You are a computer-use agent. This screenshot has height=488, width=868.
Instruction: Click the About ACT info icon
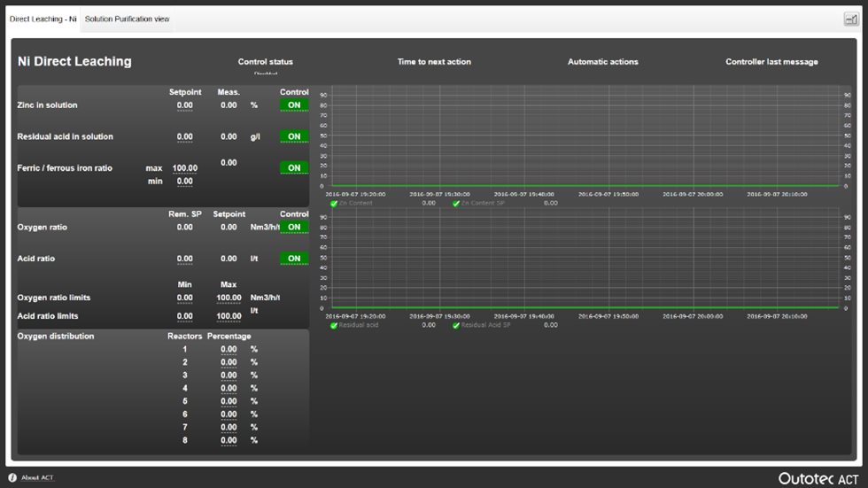(12, 478)
